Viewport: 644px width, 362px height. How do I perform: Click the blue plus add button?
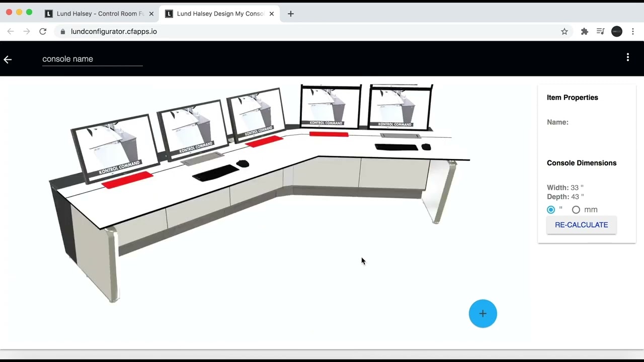pos(482,314)
